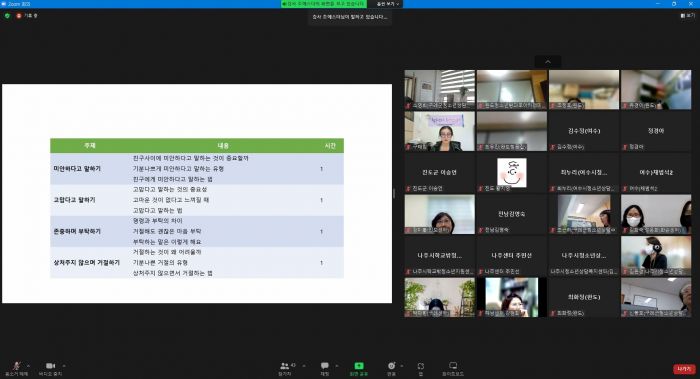The height and width of the screenshot is (379, 700).
Task: Open the audio options arrow beside the microphone
Action: [x=29, y=366]
